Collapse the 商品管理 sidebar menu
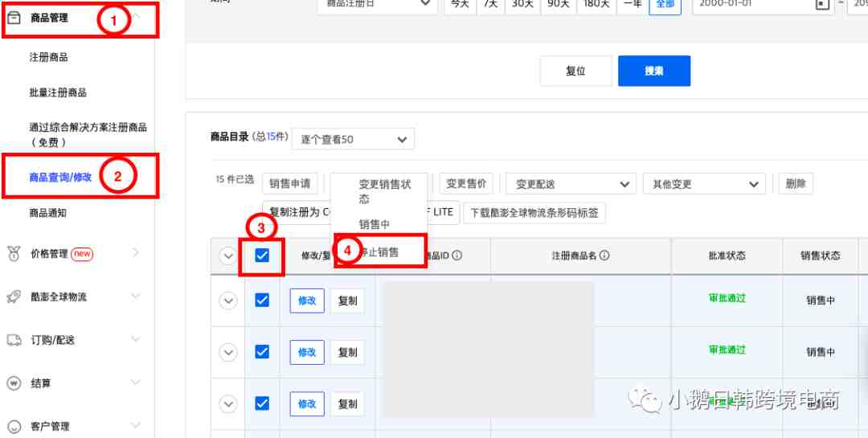The height and width of the screenshot is (438, 868). tap(136, 18)
